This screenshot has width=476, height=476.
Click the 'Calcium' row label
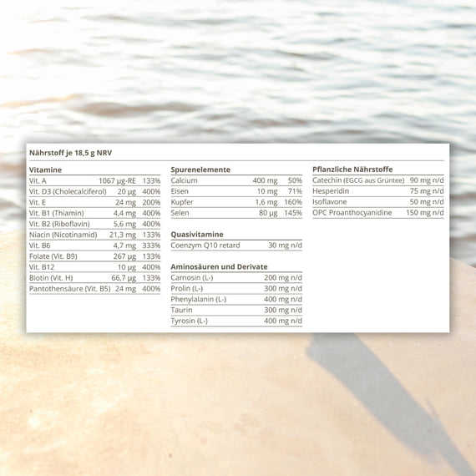pos(184,180)
